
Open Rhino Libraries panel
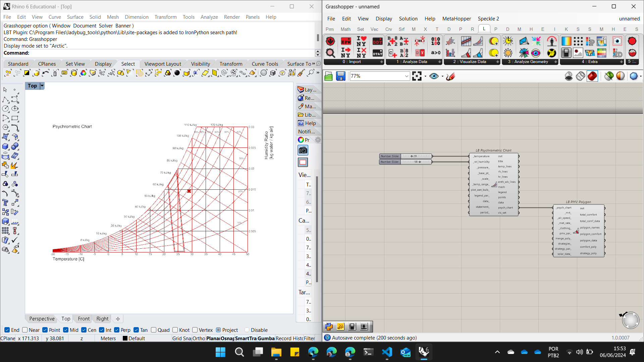[307, 115]
